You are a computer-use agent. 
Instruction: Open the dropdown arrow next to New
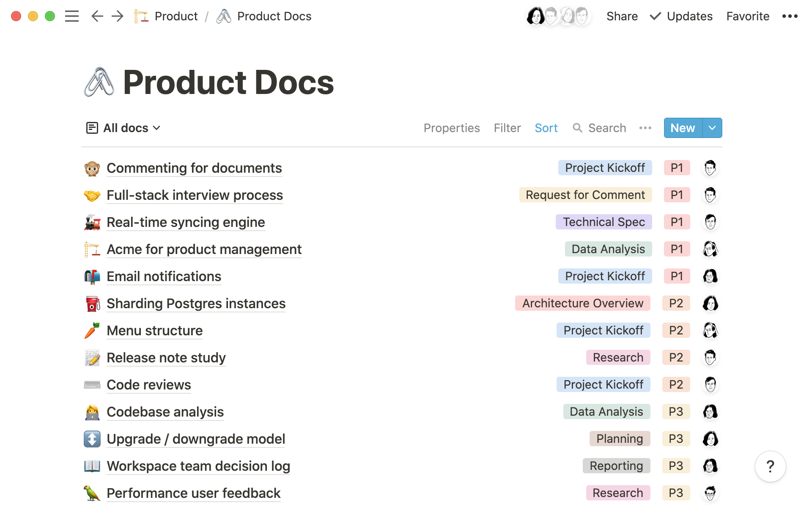click(712, 128)
